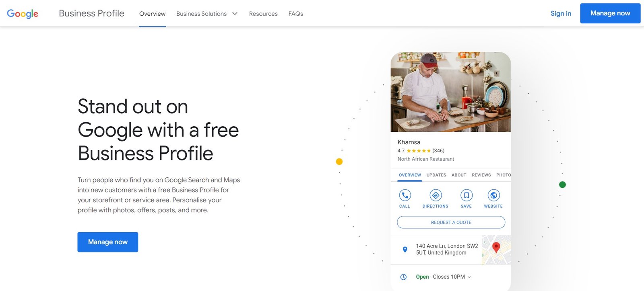This screenshot has width=644, height=291.
Task: Click the red map marker pin
Action: [496, 247]
